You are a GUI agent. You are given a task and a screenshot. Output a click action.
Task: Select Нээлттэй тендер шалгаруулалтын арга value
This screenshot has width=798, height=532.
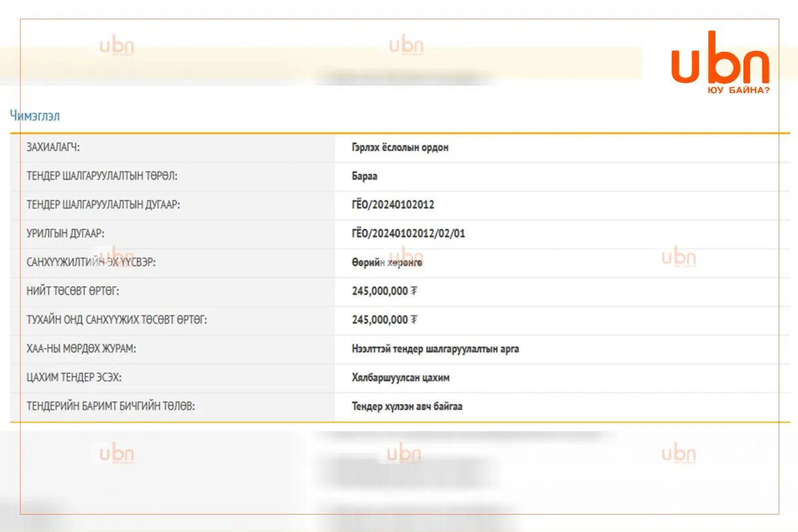[436, 348]
